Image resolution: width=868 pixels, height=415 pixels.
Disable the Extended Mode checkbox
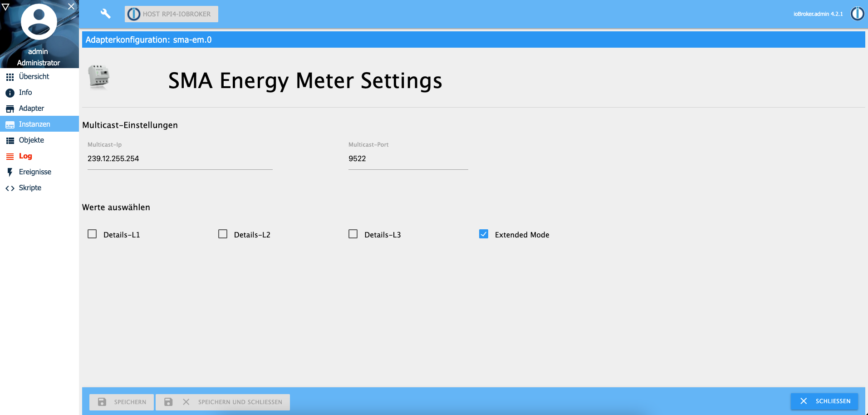click(484, 234)
